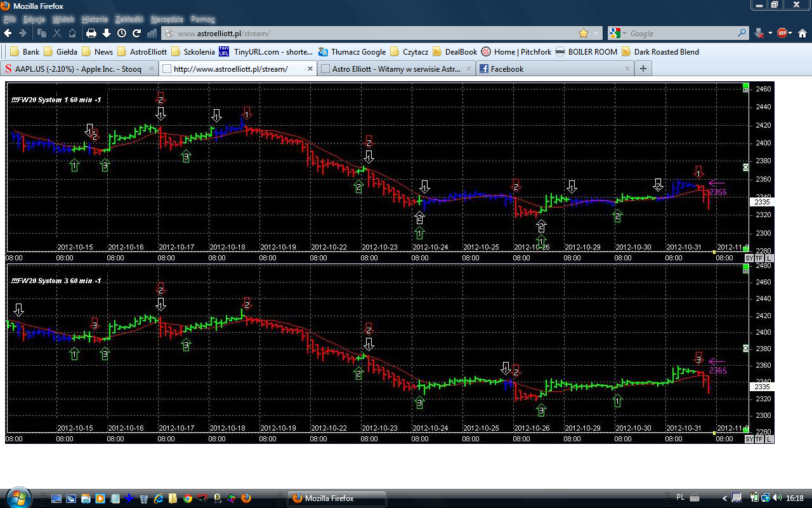Open the Adblock Plus dropdown arrow

pyautogui.click(x=790, y=33)
